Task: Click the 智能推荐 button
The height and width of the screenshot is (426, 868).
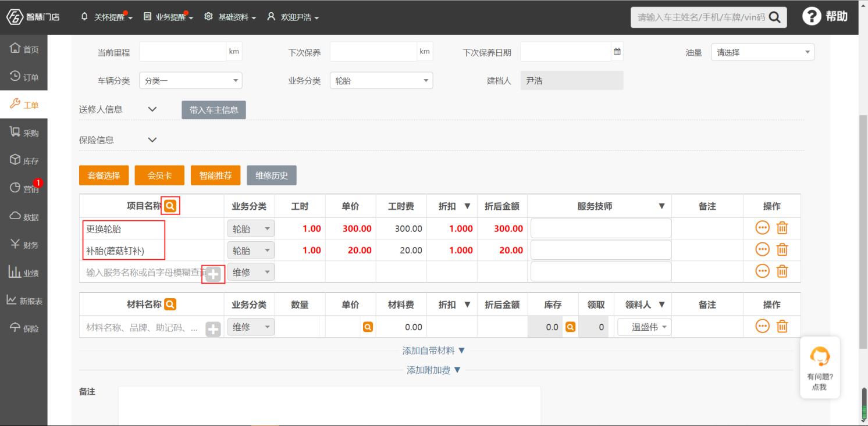Action: click(x=215, y=176)
